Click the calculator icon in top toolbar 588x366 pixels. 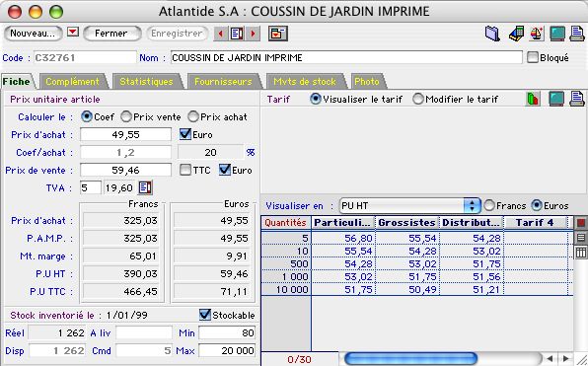[x=516, y=34]
